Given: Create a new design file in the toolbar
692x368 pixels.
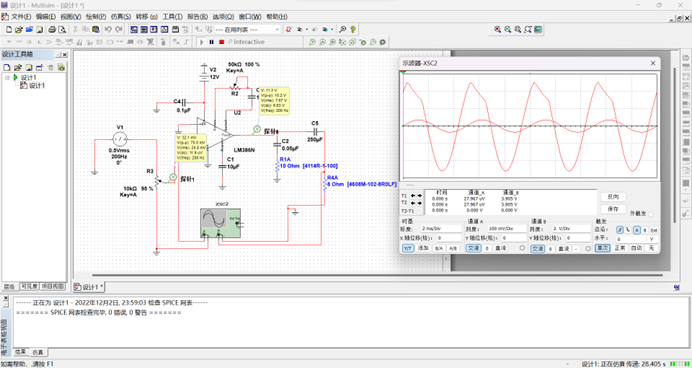Looking at the screenshot, I should (8, 30).
